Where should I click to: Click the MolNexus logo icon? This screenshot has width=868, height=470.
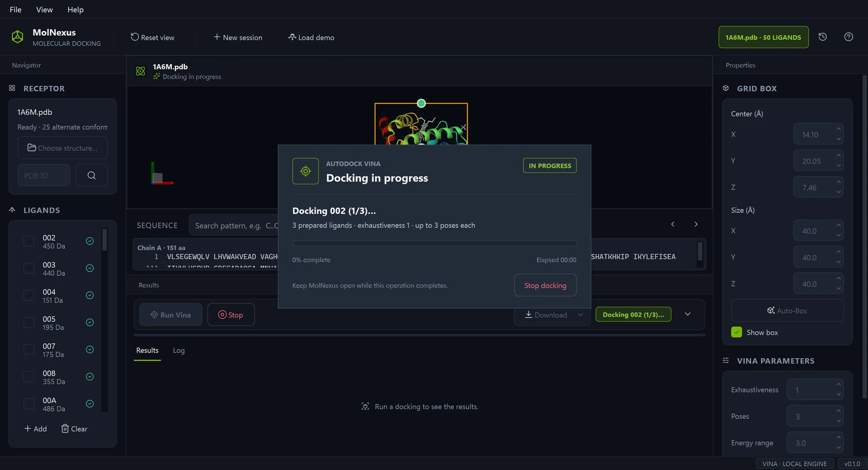pos(18,37)
